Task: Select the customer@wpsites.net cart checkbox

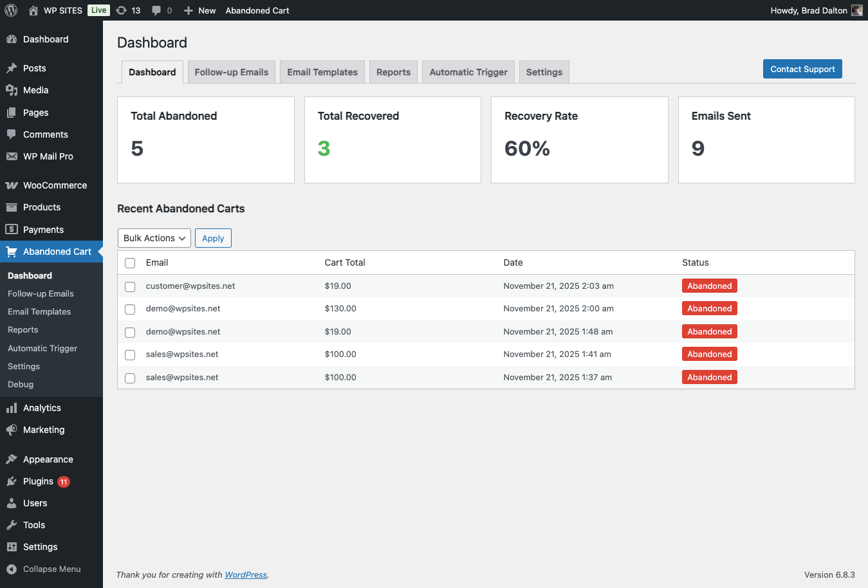Action: [130, 286]
